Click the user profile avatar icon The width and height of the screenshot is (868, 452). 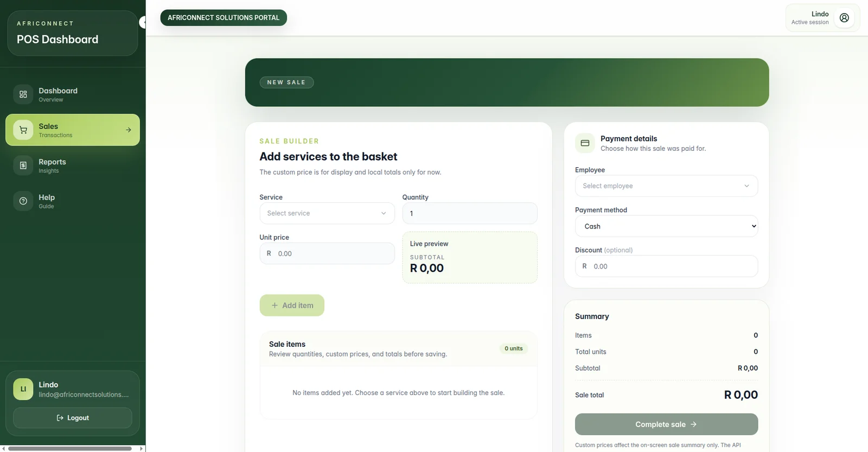[844, 18]
